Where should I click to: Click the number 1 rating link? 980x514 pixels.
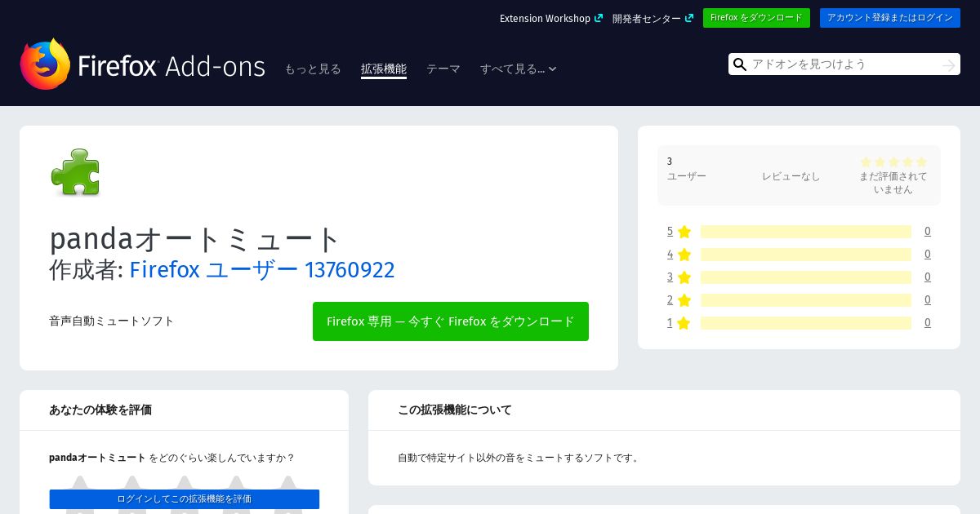(670, 323)
